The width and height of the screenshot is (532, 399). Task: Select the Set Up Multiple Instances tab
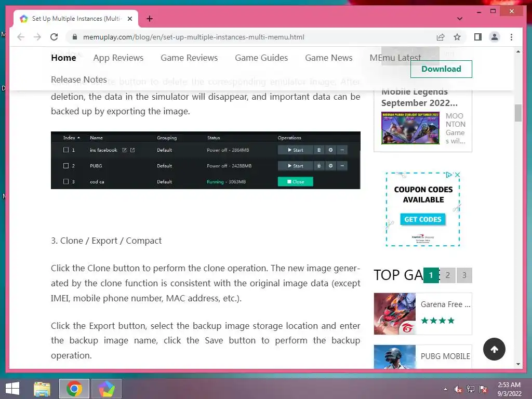pyautogui.click(x=76, y=19)
